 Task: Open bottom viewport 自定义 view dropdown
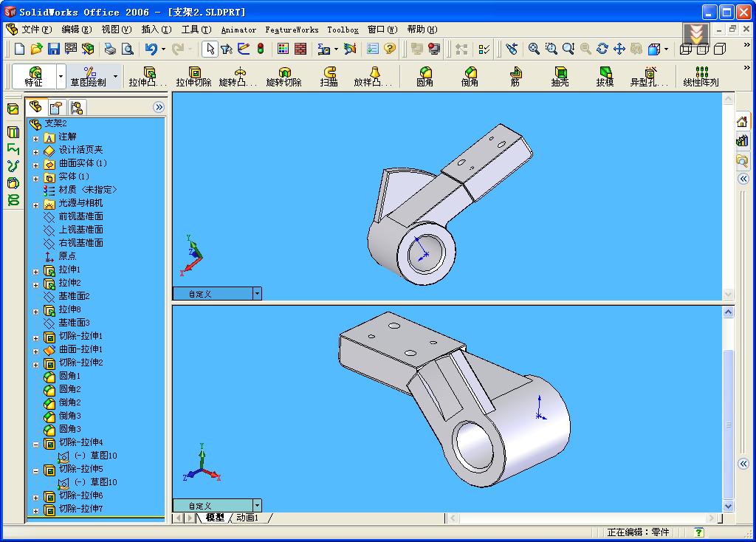(257, 505)
